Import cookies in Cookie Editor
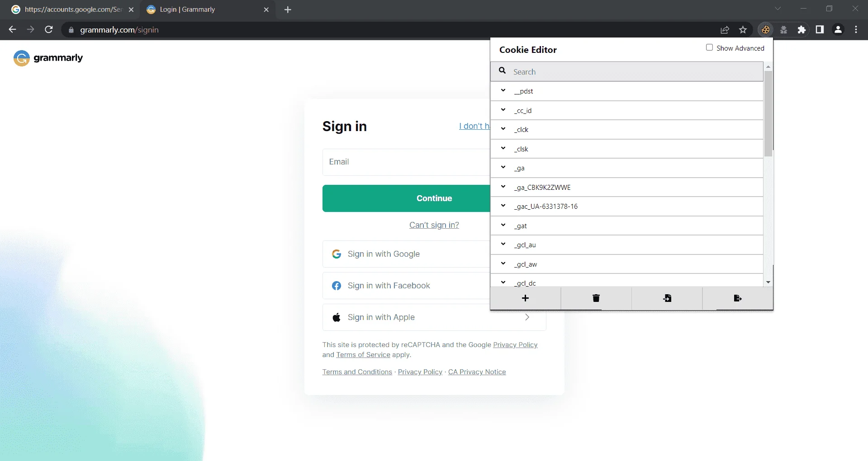Image resolution: width=868 pixels, height=461 pixels. pos(667,298)
